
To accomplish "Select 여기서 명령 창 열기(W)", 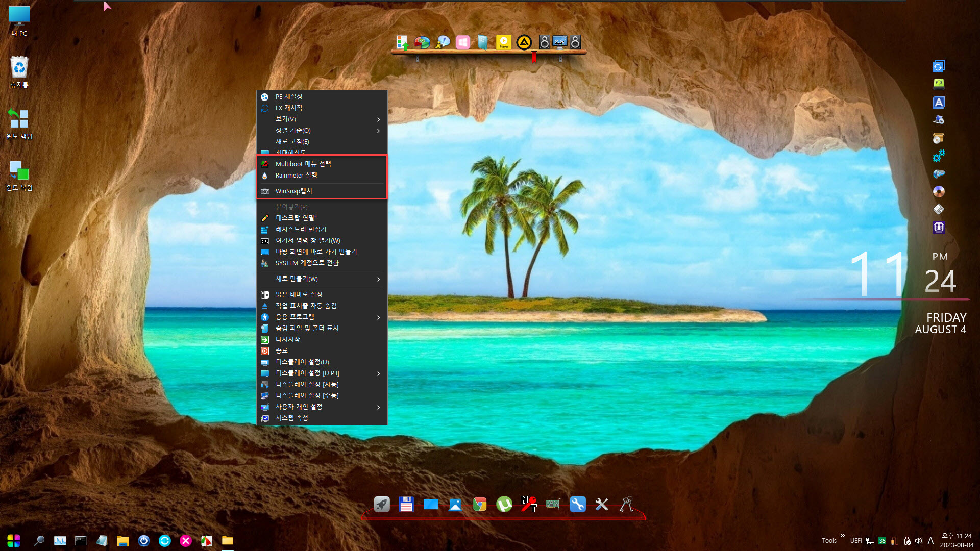I will pos(322,241).
